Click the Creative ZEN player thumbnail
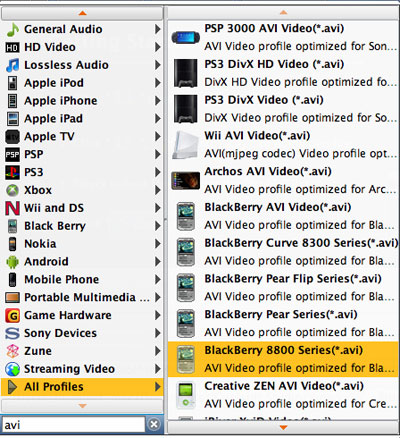The image size is (400, 438). (186, 395)
